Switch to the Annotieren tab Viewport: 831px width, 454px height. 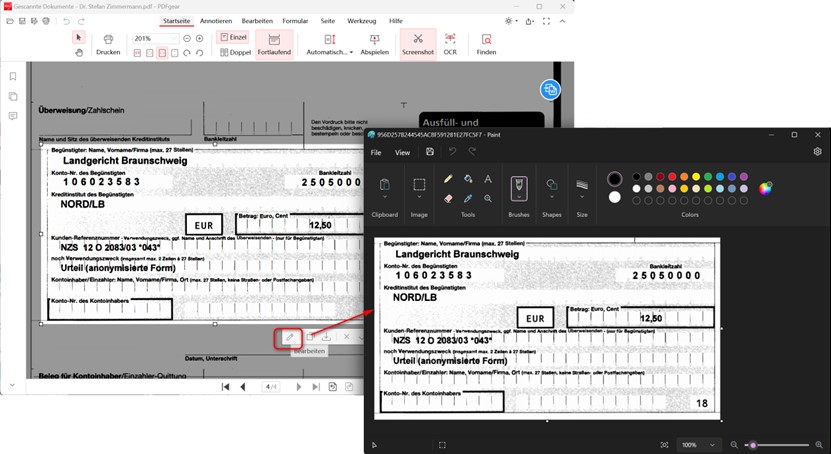216,21
